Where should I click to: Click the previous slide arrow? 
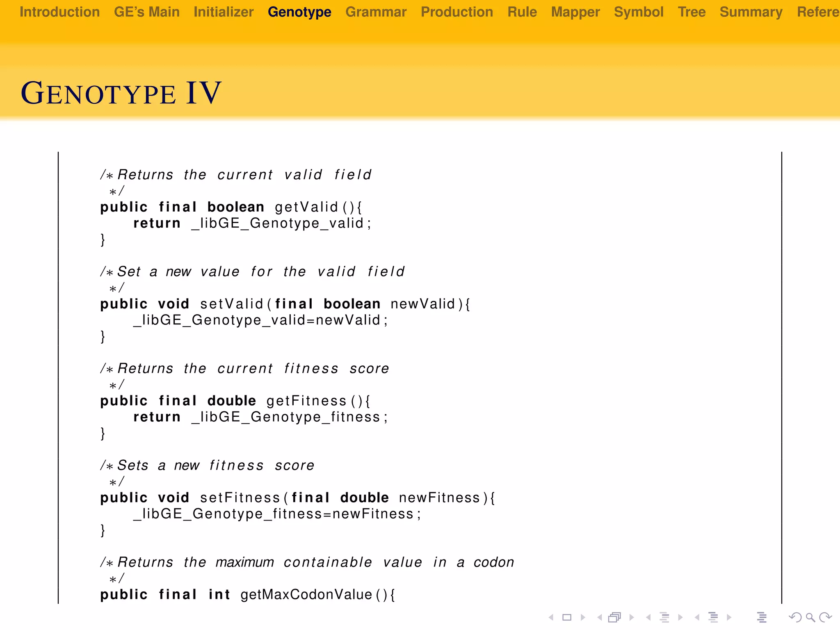click(x=551, y=617)
